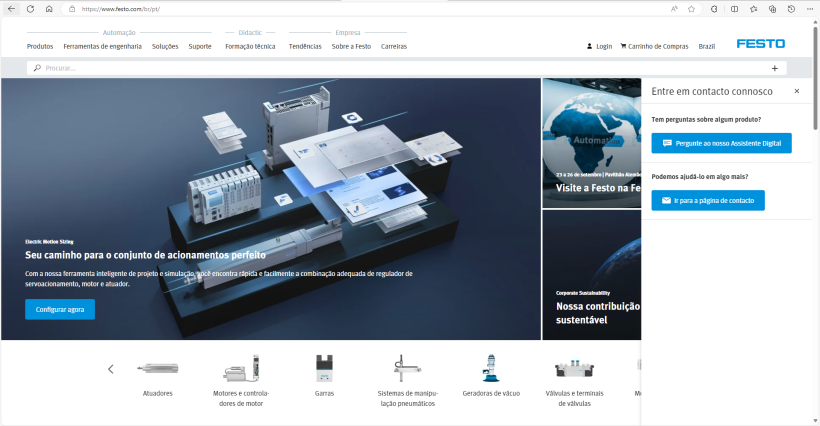Open browser history/essentials icon
Image resolution: width=820 pixels, height=426 pixels.
(791, 9)
